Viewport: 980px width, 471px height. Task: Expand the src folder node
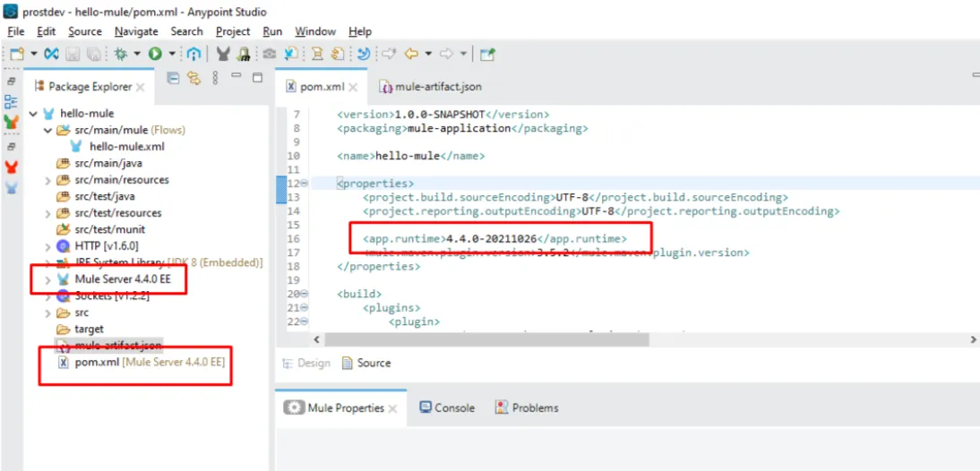click(47, 313)
